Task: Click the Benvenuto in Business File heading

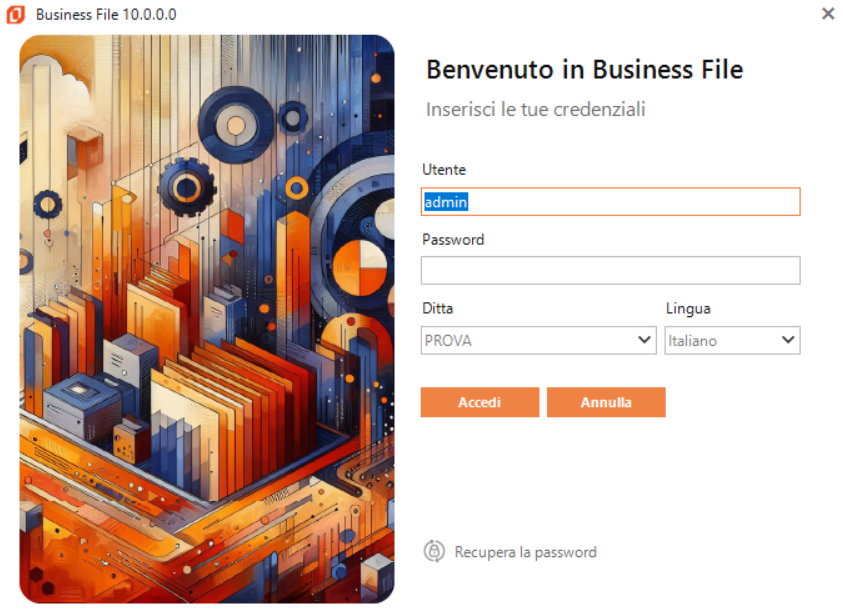Action: pos(584,69)
